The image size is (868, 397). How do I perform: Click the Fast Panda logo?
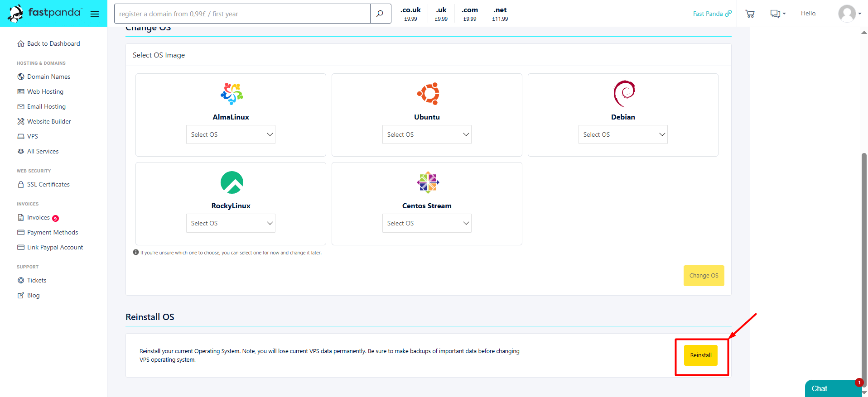pyautogui.click(x=44, y=13)
